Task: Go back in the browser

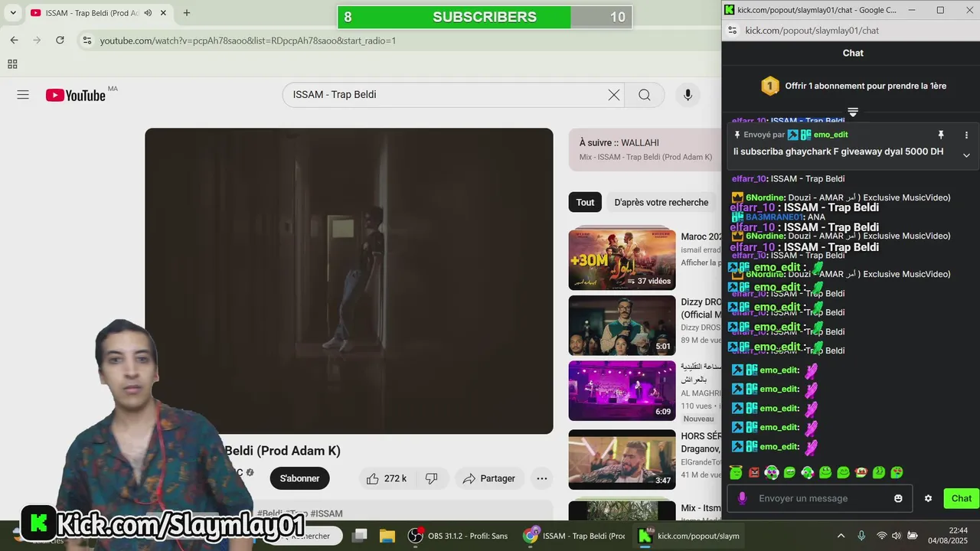Action: pos(14,40)
